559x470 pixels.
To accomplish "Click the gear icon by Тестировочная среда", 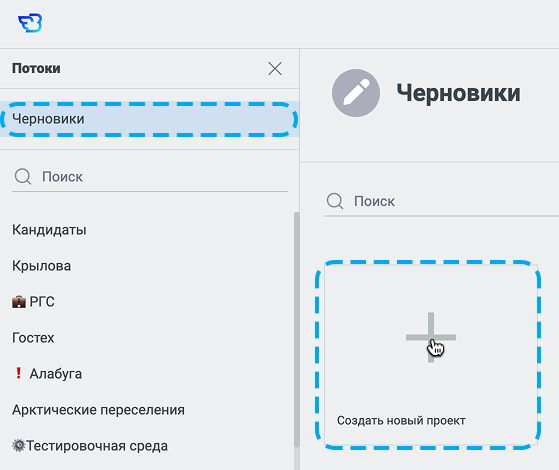I will tap(19, 445).
